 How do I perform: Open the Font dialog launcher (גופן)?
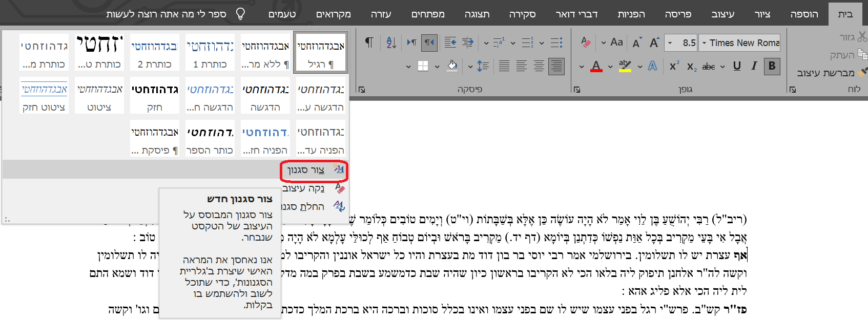(x=577, y=90)
